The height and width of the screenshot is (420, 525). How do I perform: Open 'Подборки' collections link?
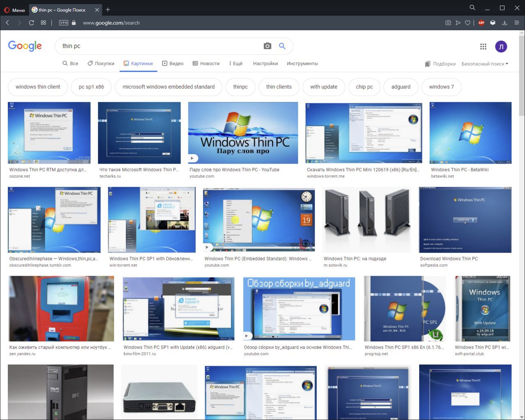[441, 64]
